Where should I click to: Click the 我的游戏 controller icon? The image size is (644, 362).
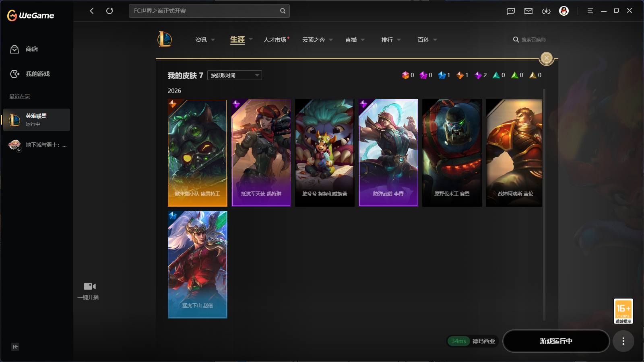tap(14, 74)
